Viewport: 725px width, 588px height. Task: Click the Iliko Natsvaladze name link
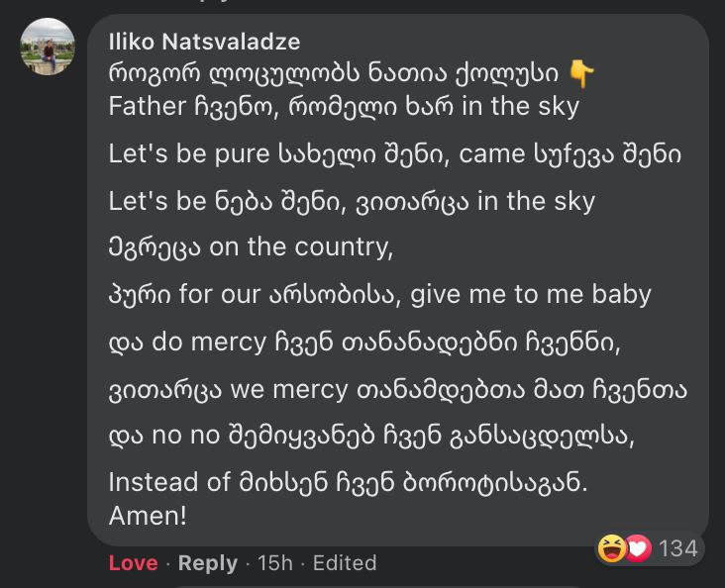point(204,42)
